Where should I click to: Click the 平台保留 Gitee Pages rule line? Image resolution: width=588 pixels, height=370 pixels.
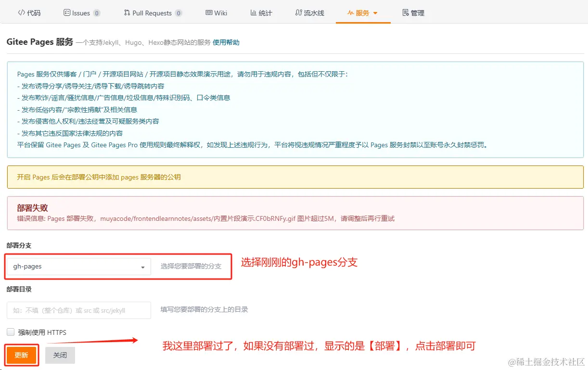(x=252, y=145)
